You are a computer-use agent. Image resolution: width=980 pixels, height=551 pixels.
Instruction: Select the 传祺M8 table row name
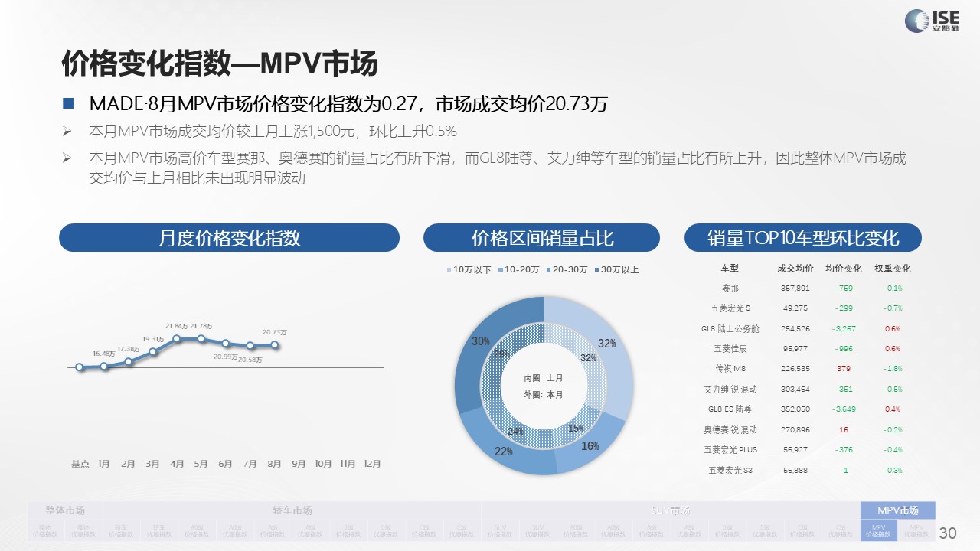(730, 369)
